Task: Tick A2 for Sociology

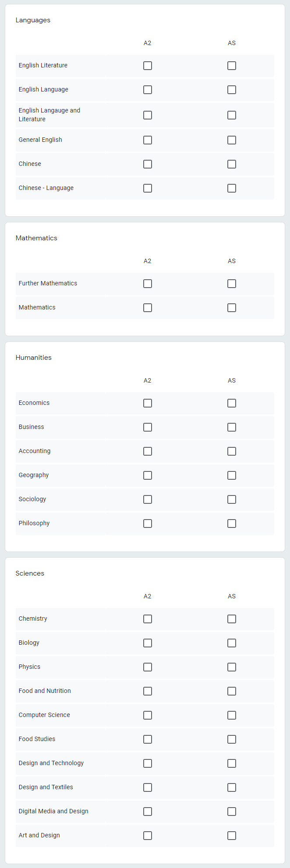Action: pos(148,499)
